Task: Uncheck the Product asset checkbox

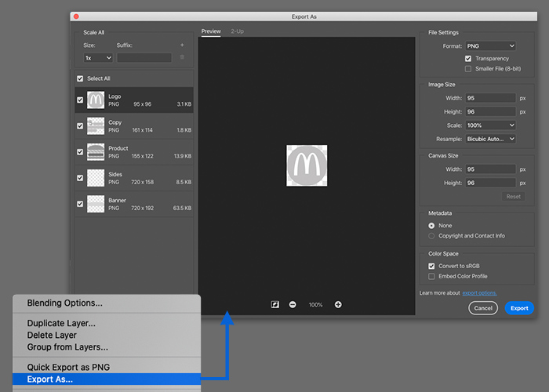Action: [x=80, y=152]
